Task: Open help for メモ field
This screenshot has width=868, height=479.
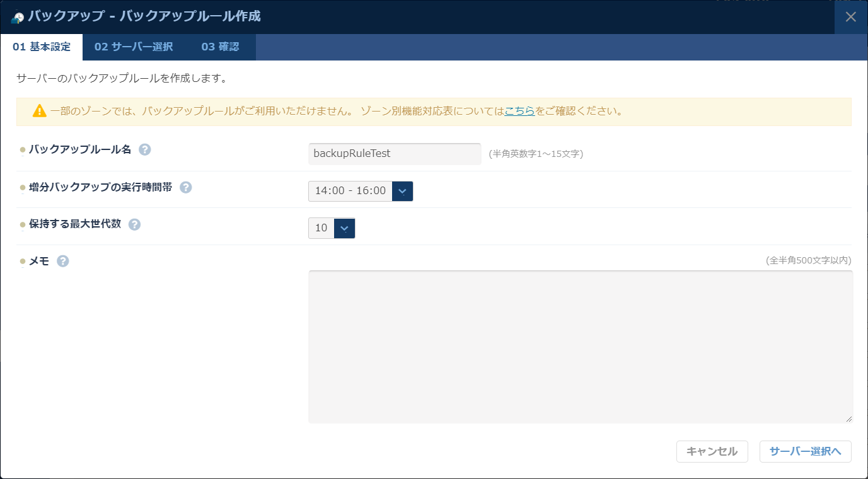Action: [x=62, y=260]
